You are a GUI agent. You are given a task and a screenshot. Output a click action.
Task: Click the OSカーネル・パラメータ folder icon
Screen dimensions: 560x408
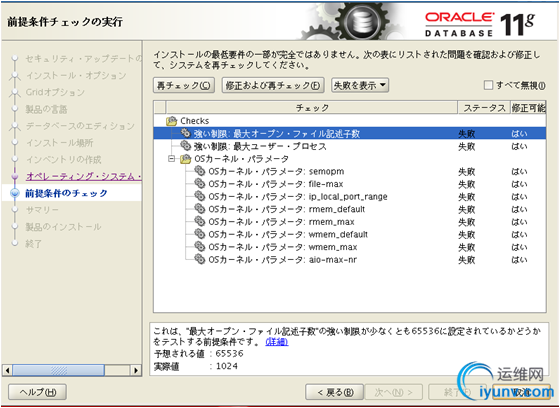[x=185, y=159]
